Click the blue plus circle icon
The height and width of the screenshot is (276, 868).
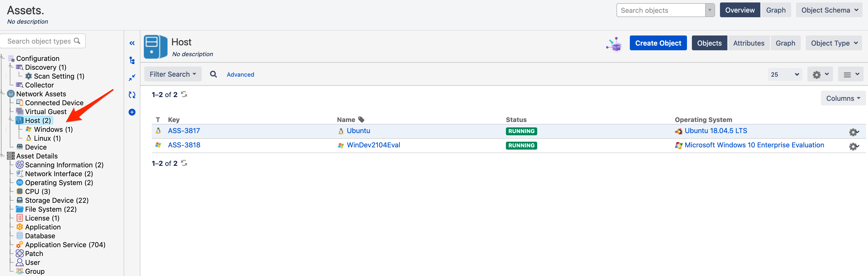point(132,112)
